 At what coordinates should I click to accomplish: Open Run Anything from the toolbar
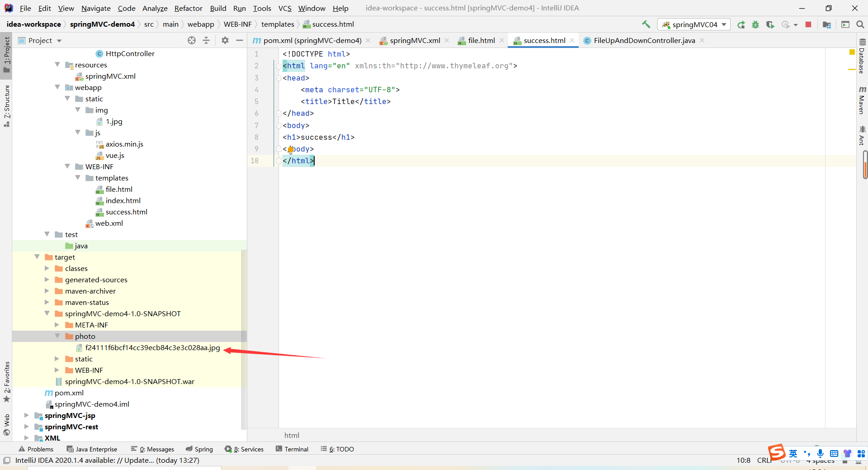point(845,25)
